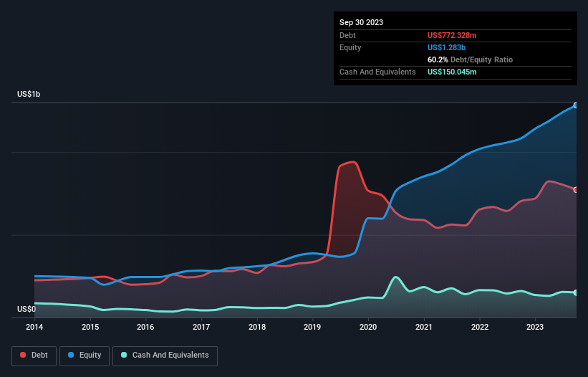Click the Equity row label in tooltip
Image resolution: width=588 pixels, height=377 pixels.
pos(350,47)
